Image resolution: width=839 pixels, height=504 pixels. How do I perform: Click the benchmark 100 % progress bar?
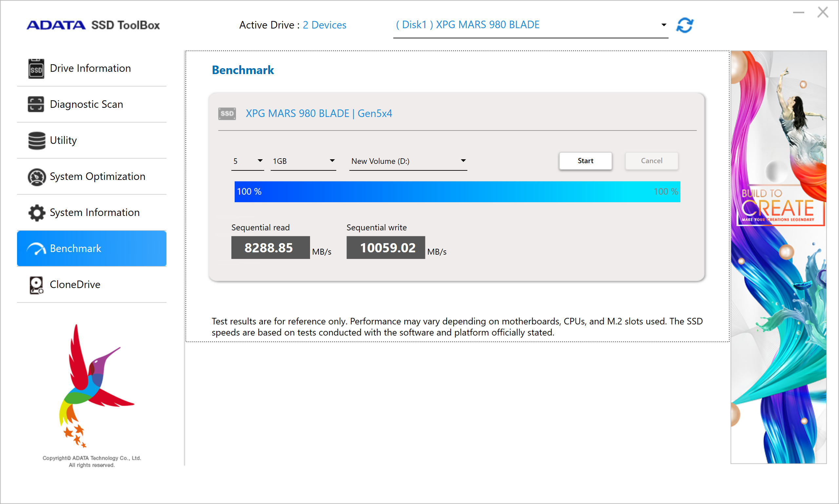(457, 192)
